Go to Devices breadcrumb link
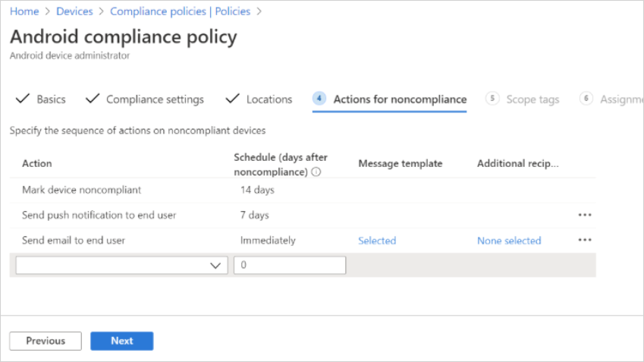Viewport: 644px width, 362px height. (74, 11)
